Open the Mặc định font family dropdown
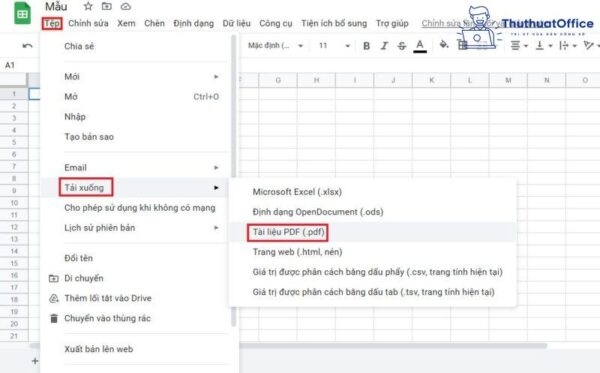Image resolution: width=600 pixels, height=373 pixels. click(276, 46)
